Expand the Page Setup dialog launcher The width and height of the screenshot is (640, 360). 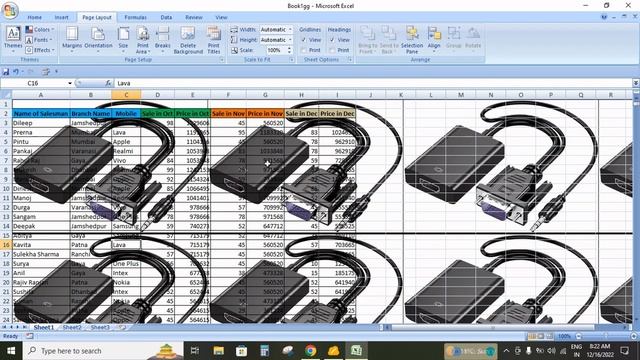pyautogui.click(x=222, y=60)
